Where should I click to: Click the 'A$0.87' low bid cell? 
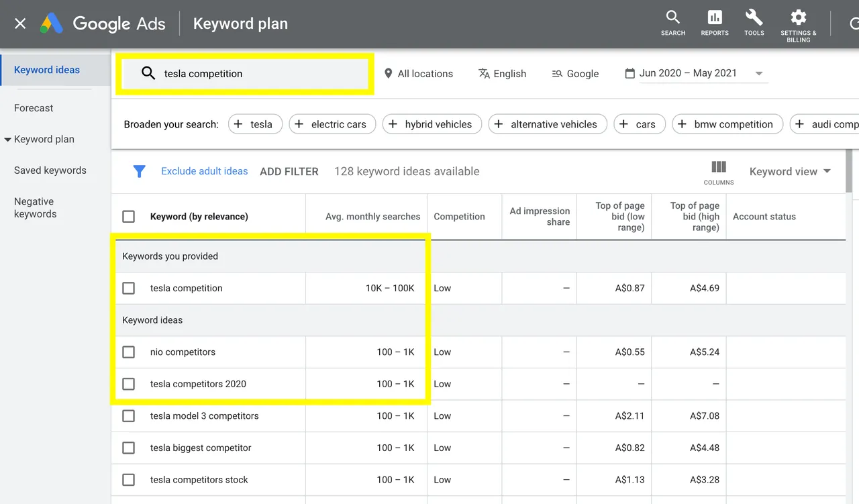629,288
